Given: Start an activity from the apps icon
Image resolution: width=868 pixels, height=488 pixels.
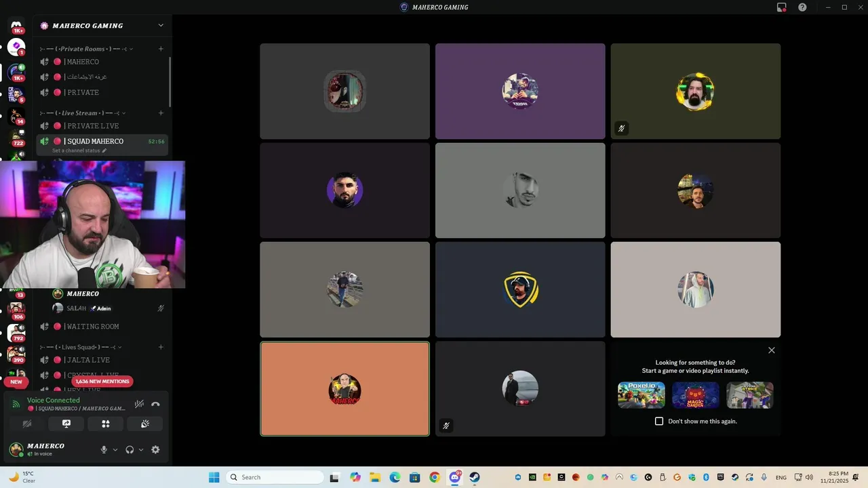Looking at the screenshot, I should (x=106, y=424).
